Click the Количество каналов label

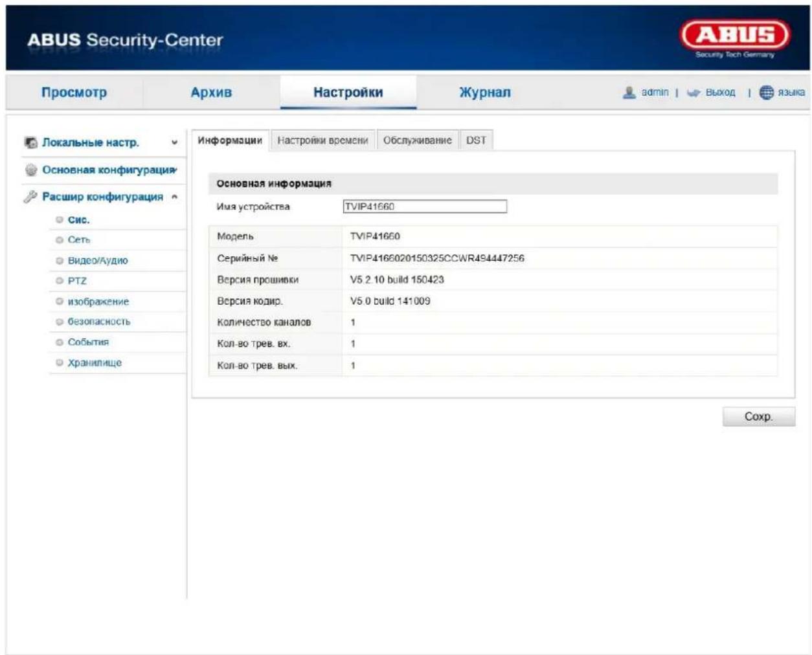point(264,322)
